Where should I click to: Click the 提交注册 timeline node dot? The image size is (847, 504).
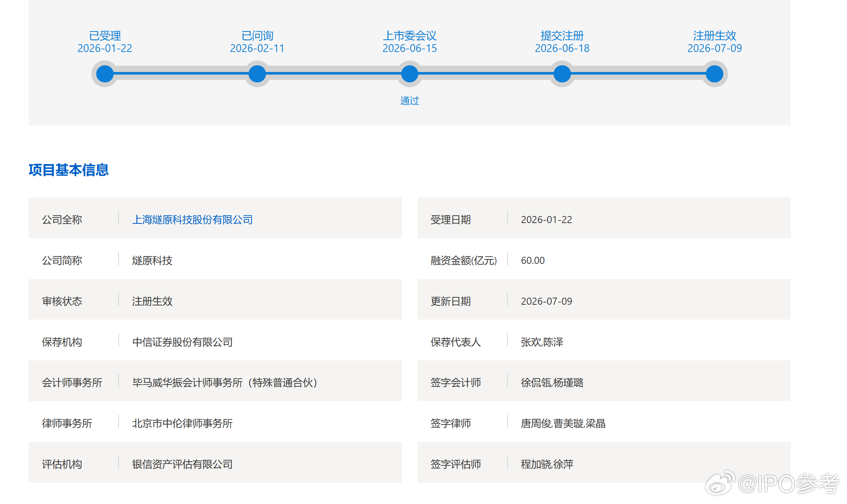click(x=562, y=74)
